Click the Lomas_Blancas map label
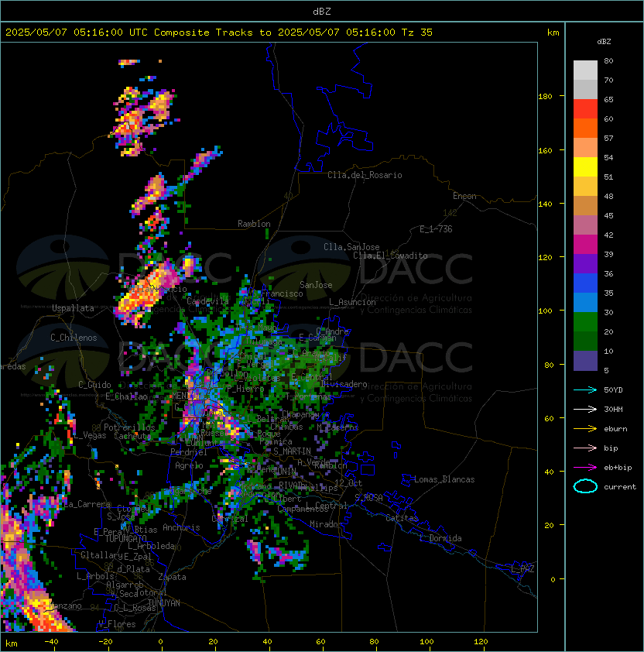The image size is (644, 652). (444, 479)
